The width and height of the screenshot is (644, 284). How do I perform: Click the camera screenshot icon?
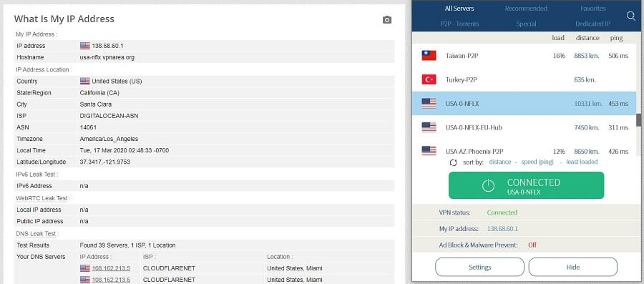(x=387, y=20)
